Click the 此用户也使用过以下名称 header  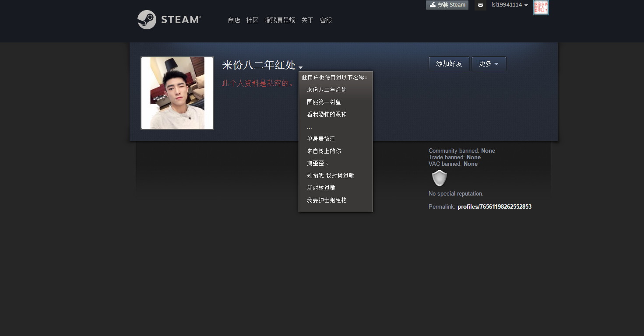click(x=335, y=77)
